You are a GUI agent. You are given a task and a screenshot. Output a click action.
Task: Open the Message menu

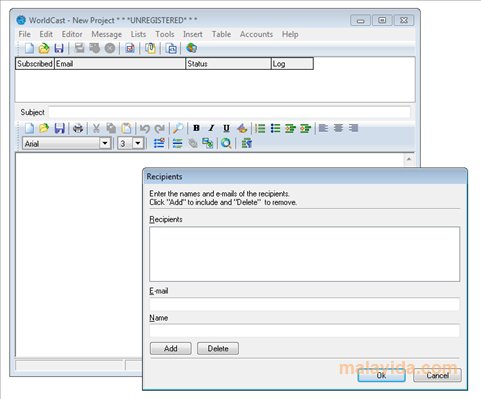(x=107, y=34)
